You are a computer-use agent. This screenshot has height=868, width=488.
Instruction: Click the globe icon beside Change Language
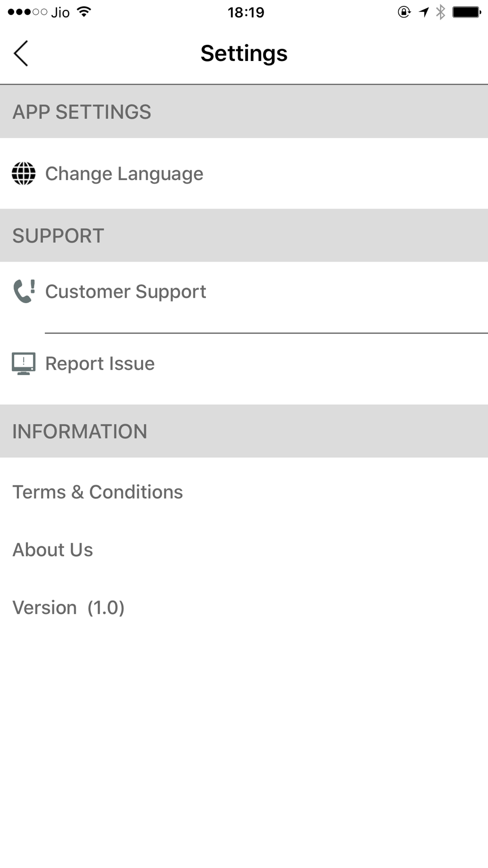tap(23, 173)
